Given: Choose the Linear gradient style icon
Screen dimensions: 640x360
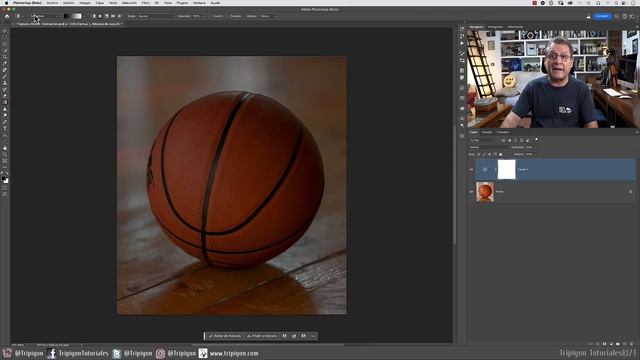Looking at the screenshot, I should click(93, 16).
